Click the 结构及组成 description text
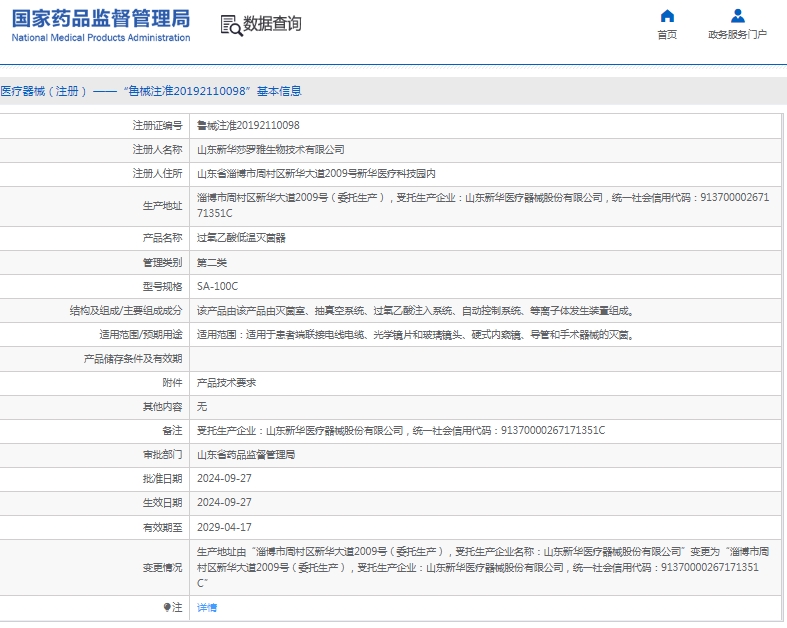Viewport: 787px width, 628px height. (x=416, y=311)
